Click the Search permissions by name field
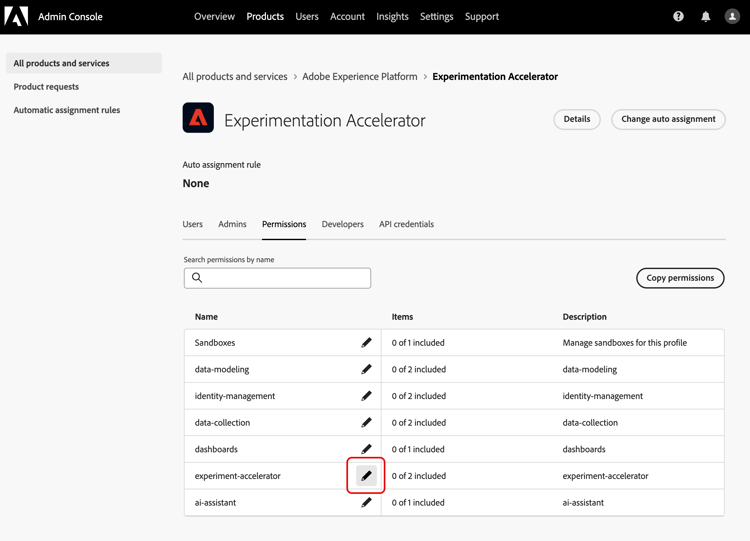This screenshot has height=541, width=750. (x=277, y=278)
